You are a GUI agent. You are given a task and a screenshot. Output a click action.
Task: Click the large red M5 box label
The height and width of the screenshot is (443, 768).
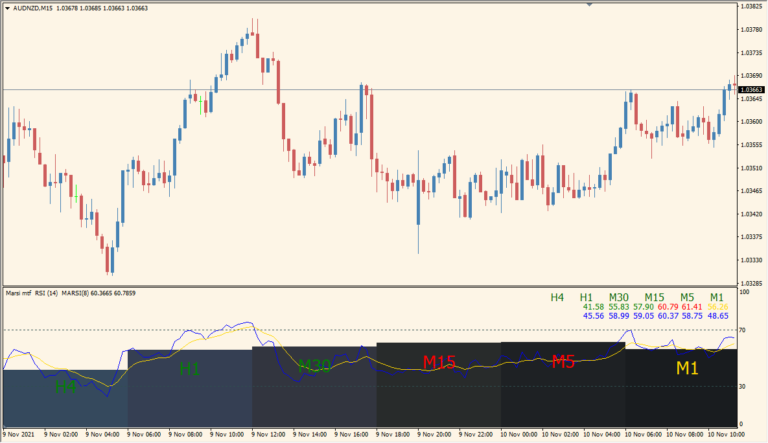562,362
